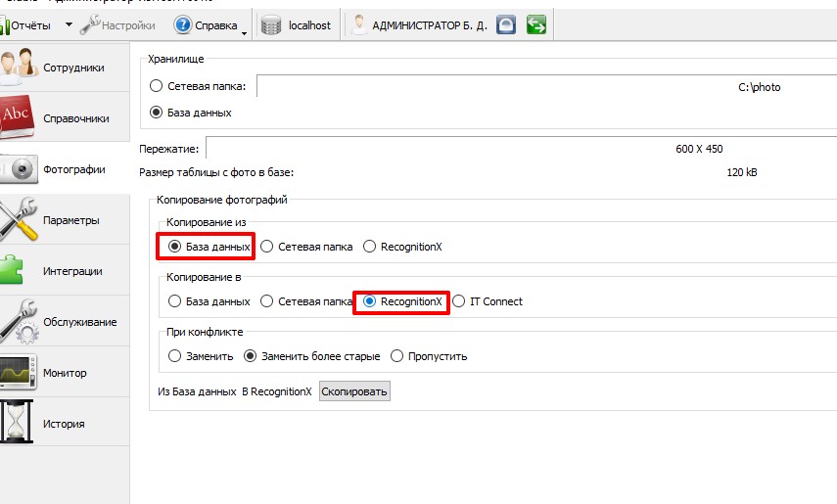Click the 120 kB table size value

(742, 172)
